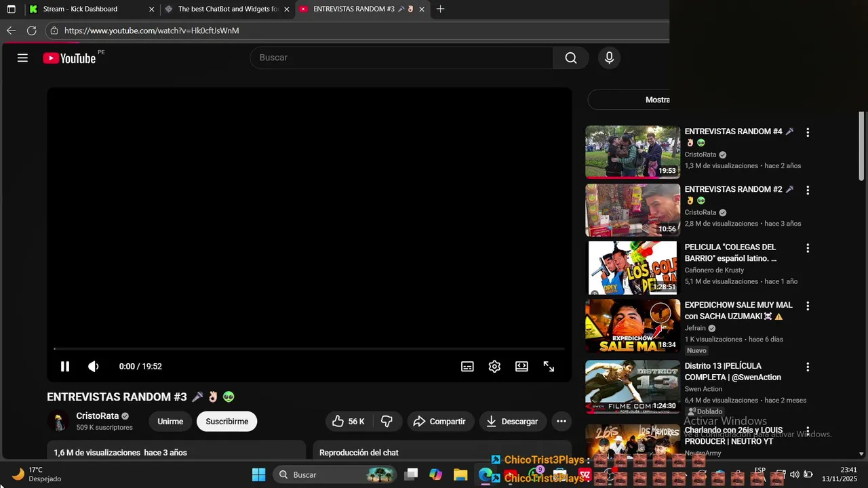Click the search magnifier button
Viewport: 868px width, 488px height.
click(571, 58)
